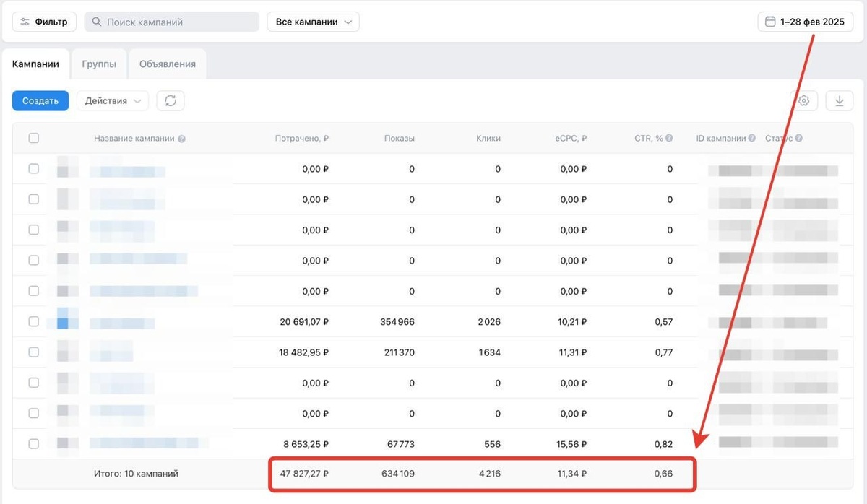Tick checkbox for the 18 482,95 ₽ campaign
The width and height of the screenshot is (867, 504).
[x=34, y=352]
